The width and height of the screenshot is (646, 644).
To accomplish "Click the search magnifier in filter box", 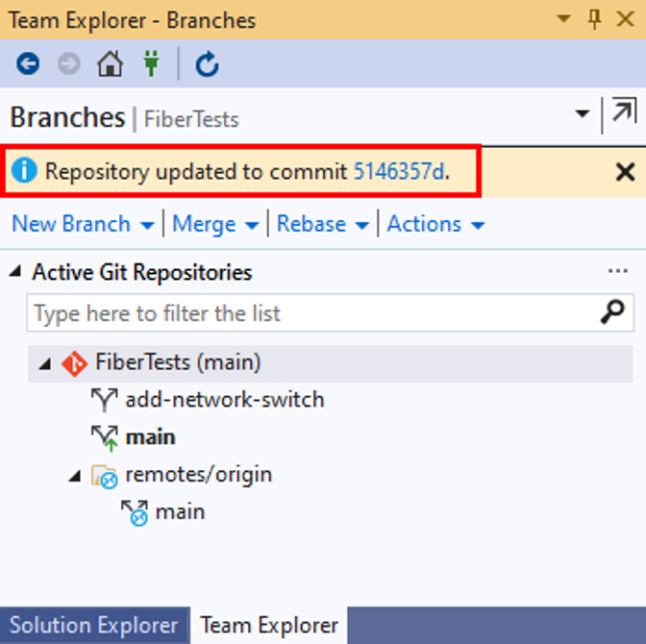I will pyautogui.click(x=612, y=311).
